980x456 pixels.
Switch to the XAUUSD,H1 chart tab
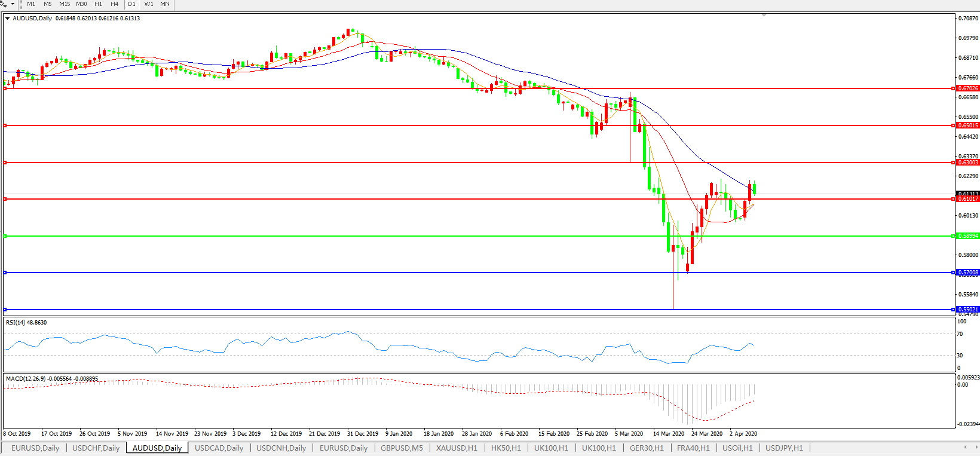tap(457, 448)
